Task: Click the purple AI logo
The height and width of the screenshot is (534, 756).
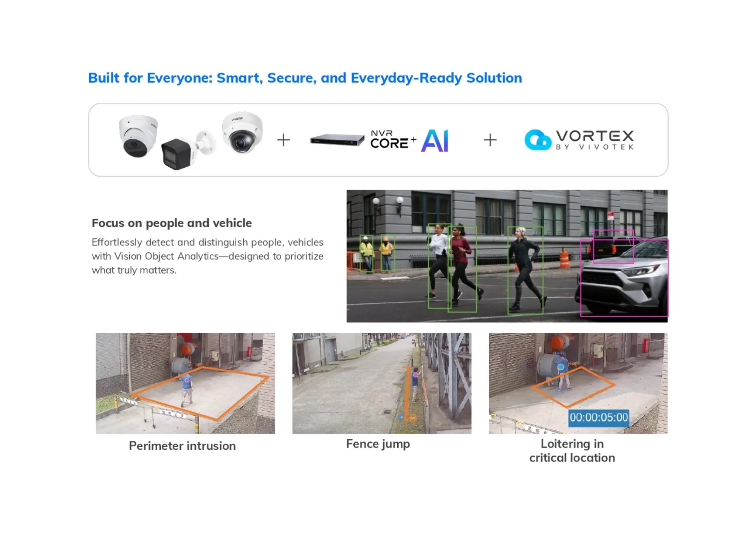Action: pyautogui.click(x=435, y=140)
